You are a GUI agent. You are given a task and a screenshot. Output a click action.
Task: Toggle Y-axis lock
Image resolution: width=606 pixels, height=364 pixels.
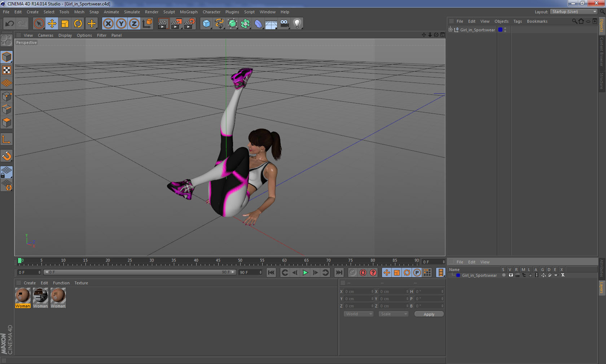pyautogui.click(x=121, y=24)
